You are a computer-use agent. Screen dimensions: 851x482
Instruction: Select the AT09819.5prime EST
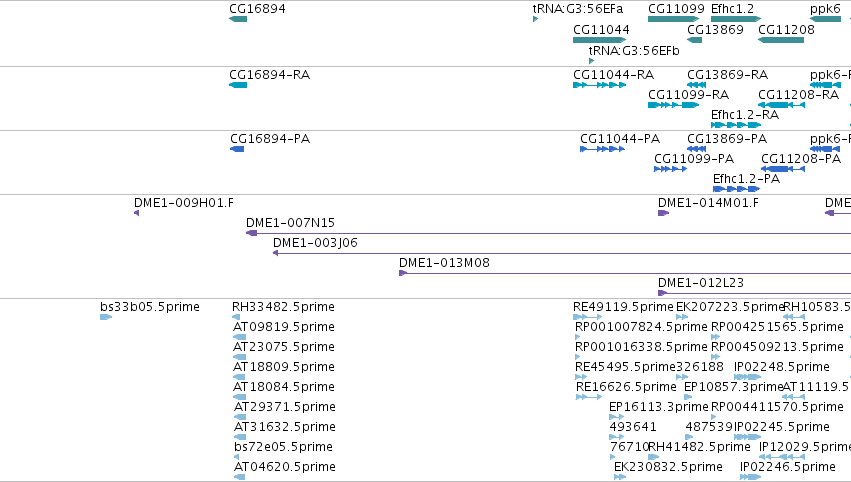239,337
